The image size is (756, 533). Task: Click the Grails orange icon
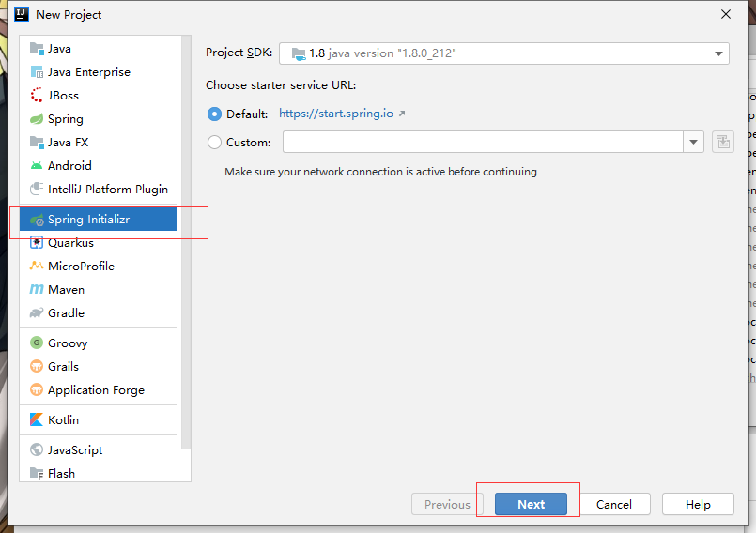point(37,366)
